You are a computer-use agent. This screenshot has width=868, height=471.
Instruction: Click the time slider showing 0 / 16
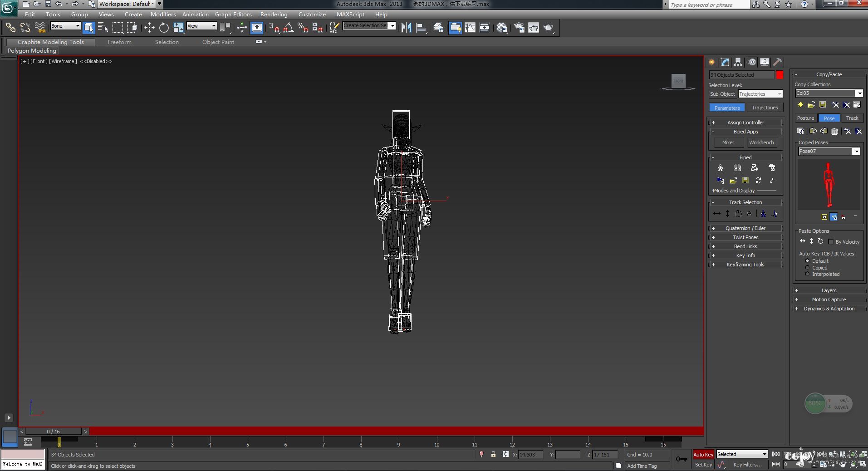(x=54, y=432)
